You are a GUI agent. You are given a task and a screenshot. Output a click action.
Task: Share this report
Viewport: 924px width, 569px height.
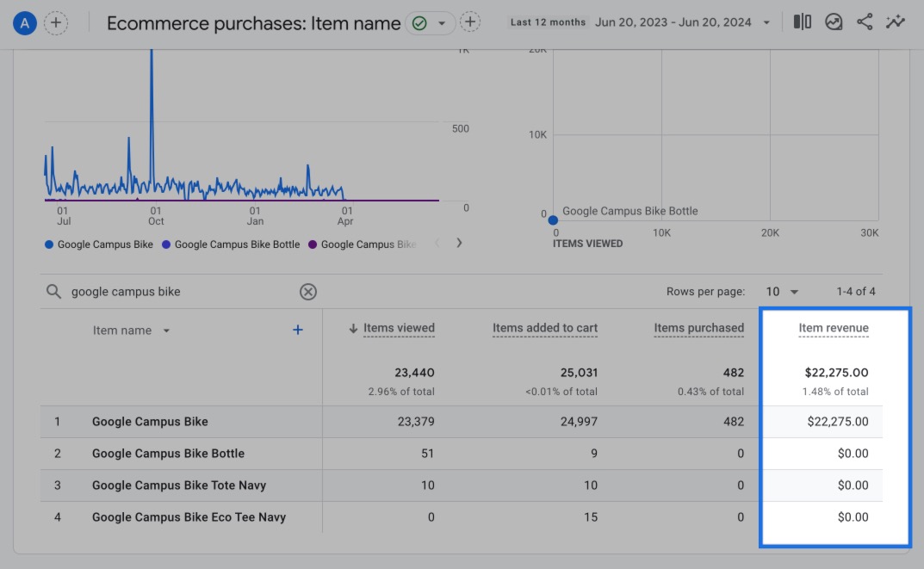tap(865, 22)
